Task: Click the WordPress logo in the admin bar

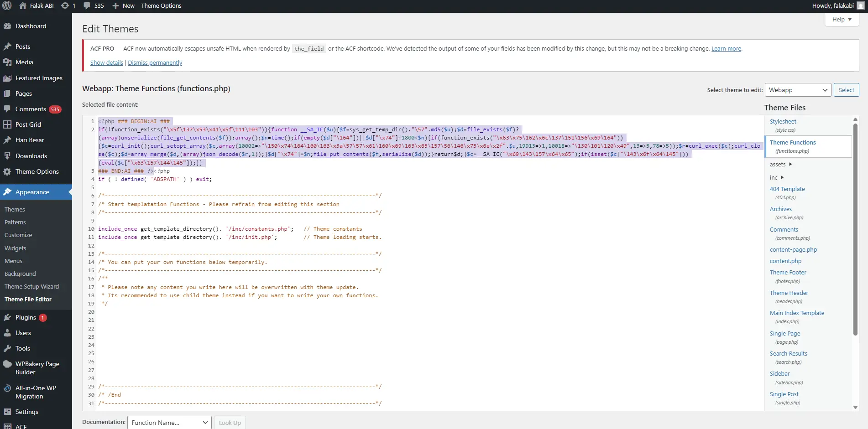Action: pos(6,5)
